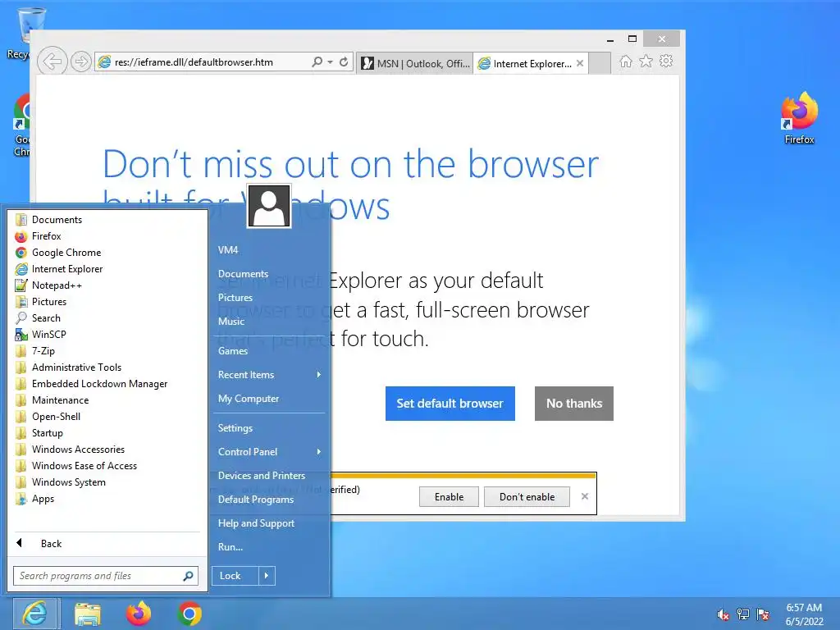The width and height of the screenshot is (840, 630).
Task: Switch to the MSN Outlook tab
Action: pos(416,63)
